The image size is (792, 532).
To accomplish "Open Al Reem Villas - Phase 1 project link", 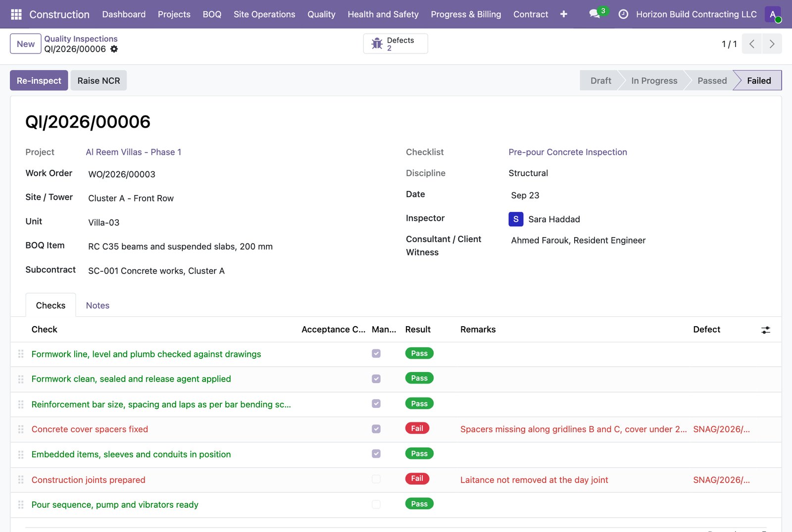I will (134, 152).
